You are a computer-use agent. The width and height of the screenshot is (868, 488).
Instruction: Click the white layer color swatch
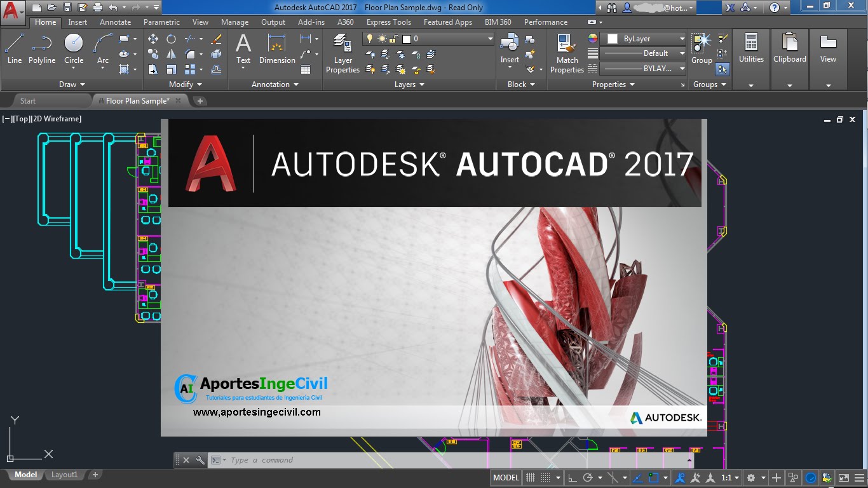pyautogui.click(x=407, y=39)
